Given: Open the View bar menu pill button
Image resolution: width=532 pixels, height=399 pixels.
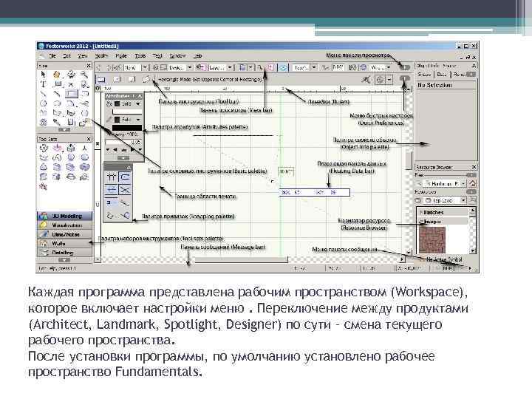Looking at the screenshot, I should (405, 67).
